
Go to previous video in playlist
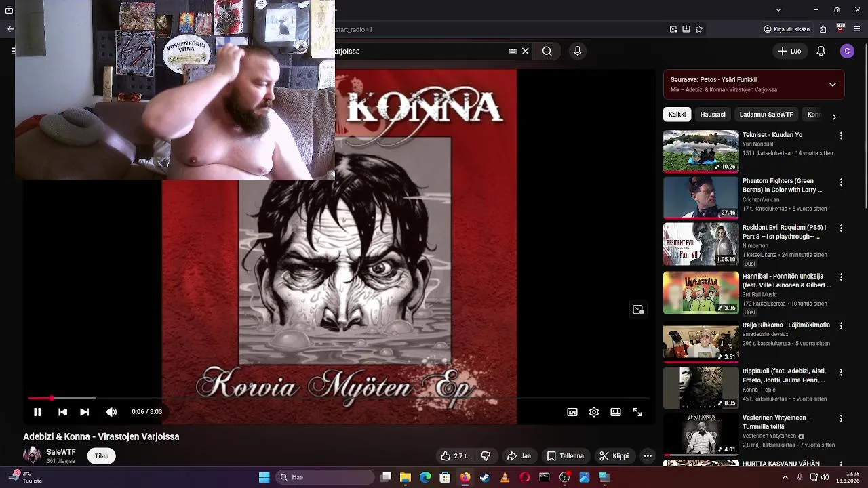pyautogui.click(x=62, y=412)
